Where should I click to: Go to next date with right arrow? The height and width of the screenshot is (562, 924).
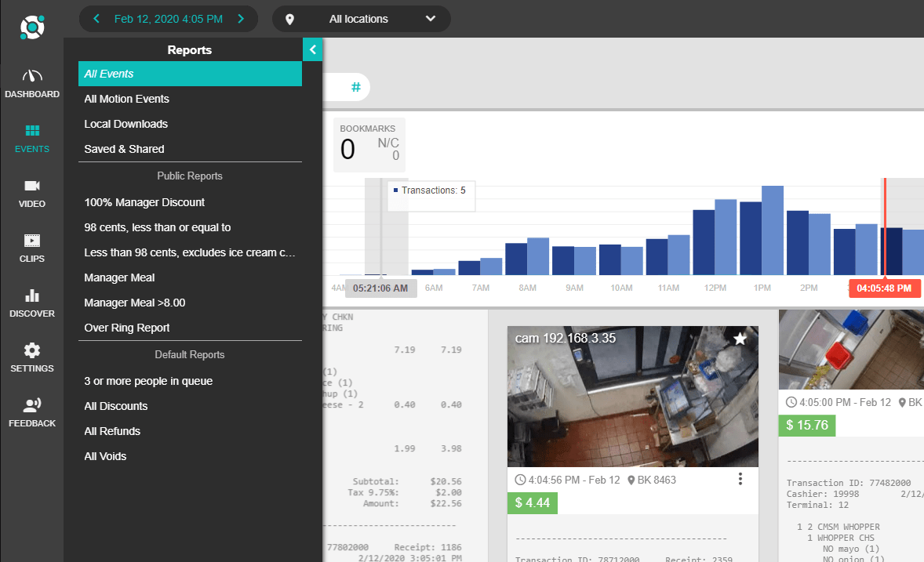click(241, 19)
